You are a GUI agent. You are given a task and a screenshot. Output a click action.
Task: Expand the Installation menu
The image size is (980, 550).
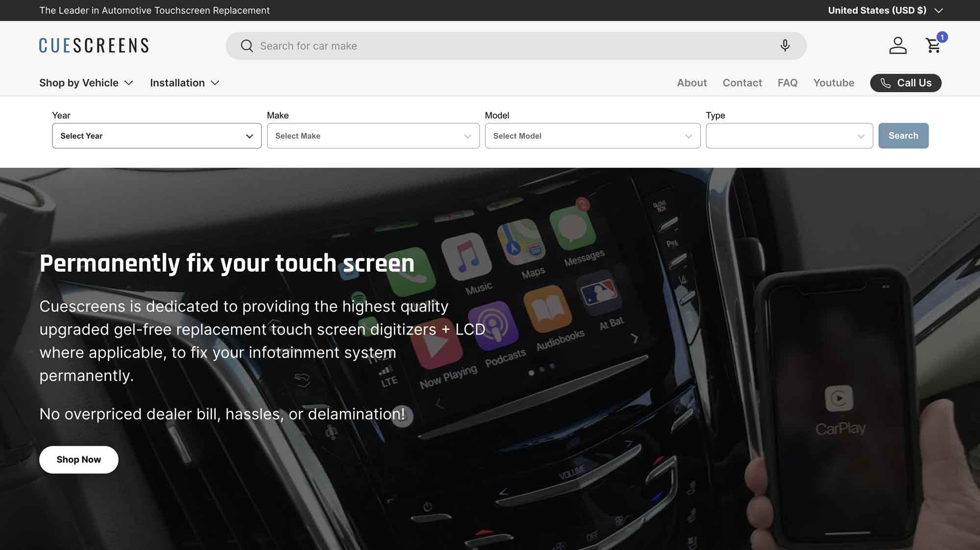184,83
